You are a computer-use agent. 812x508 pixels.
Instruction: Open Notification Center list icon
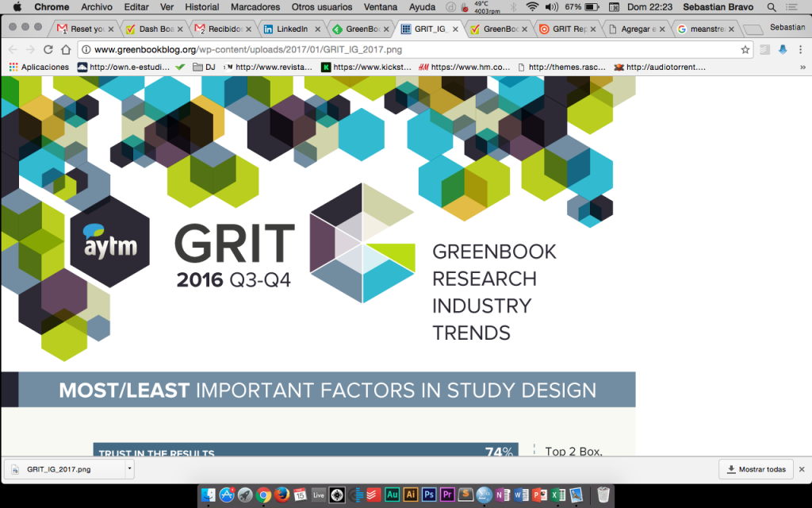tap(791, 7)
